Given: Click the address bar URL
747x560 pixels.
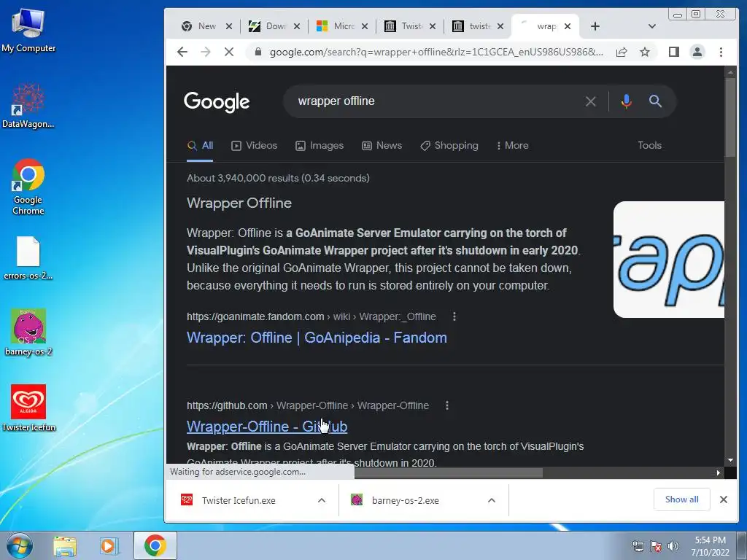Looking at the screenshot, I should click(436, 52).
